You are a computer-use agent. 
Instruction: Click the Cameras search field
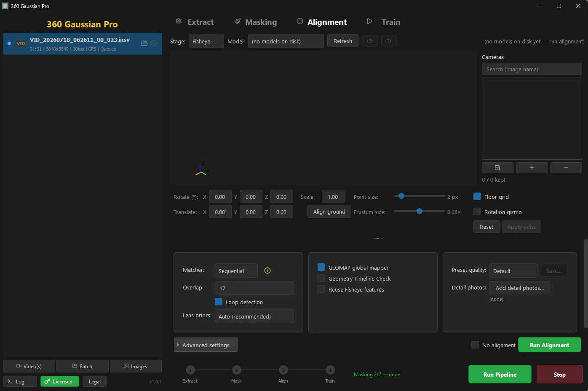pyautogui.click(x=532, y=69)
